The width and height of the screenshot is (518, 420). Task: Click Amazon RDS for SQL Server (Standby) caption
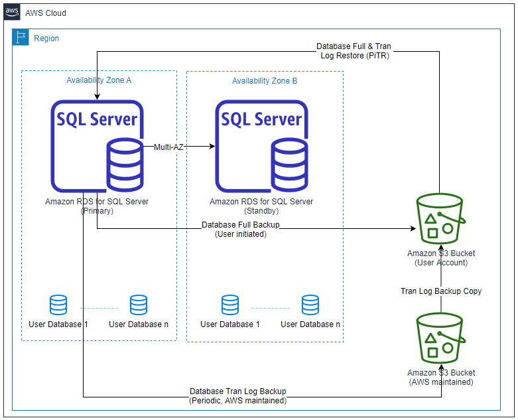pos(261,206)
